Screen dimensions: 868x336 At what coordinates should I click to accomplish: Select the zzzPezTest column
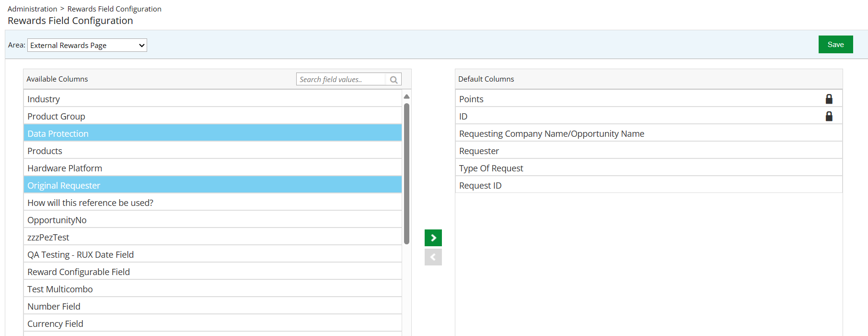(213, 237)
